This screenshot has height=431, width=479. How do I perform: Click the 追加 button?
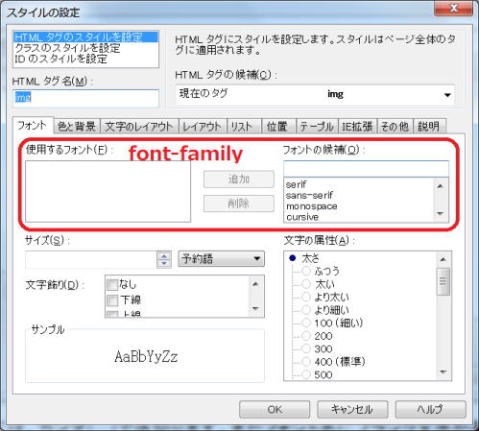[239, 179]
